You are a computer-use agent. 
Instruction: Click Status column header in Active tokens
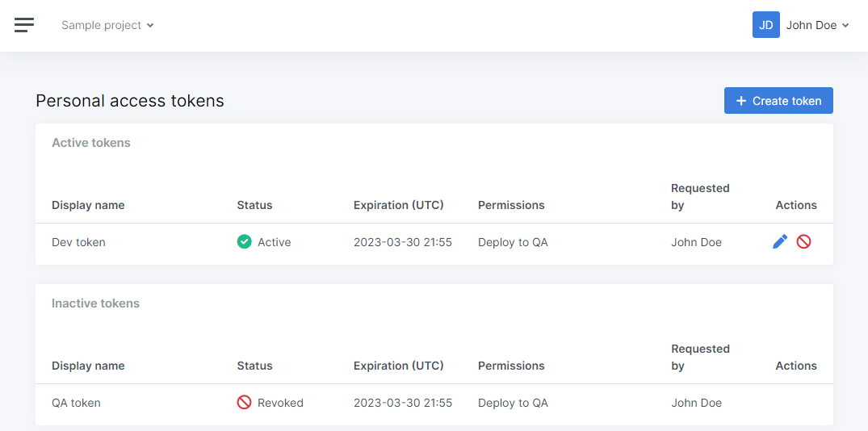(254, 205)
